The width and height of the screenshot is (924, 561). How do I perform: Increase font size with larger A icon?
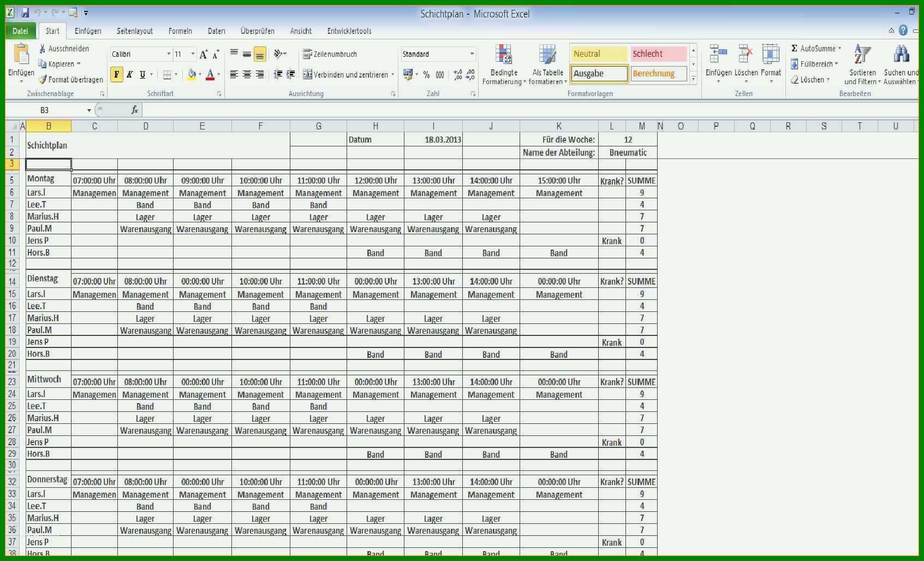coord(204,54)
